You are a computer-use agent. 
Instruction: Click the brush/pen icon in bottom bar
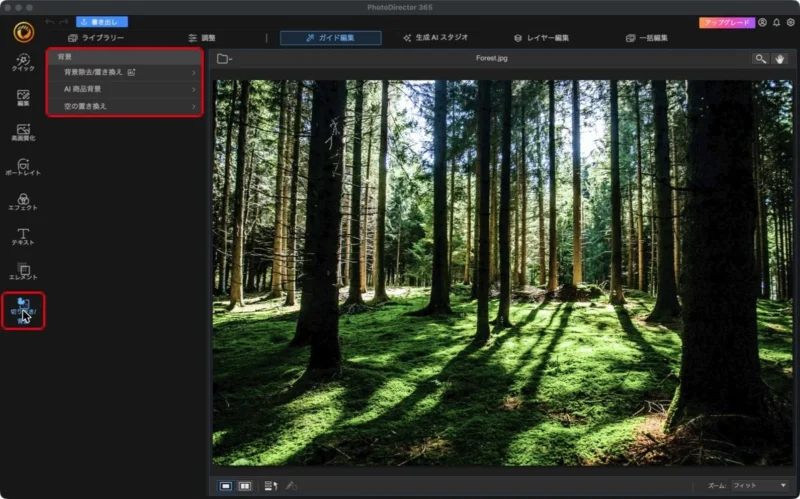coord(291,486)
